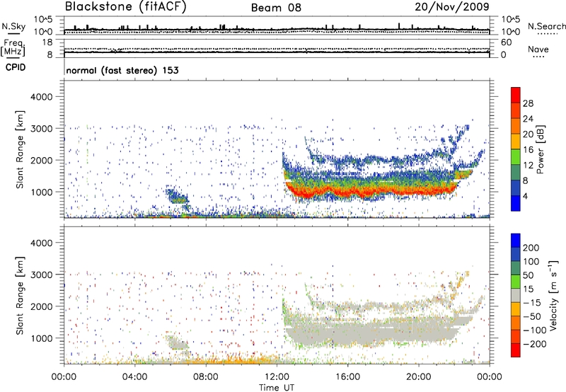Pick the red bottom segment of Velocity color bar
Image resolution: width=566 pixels, height=392 pixels.
[516, 350]
